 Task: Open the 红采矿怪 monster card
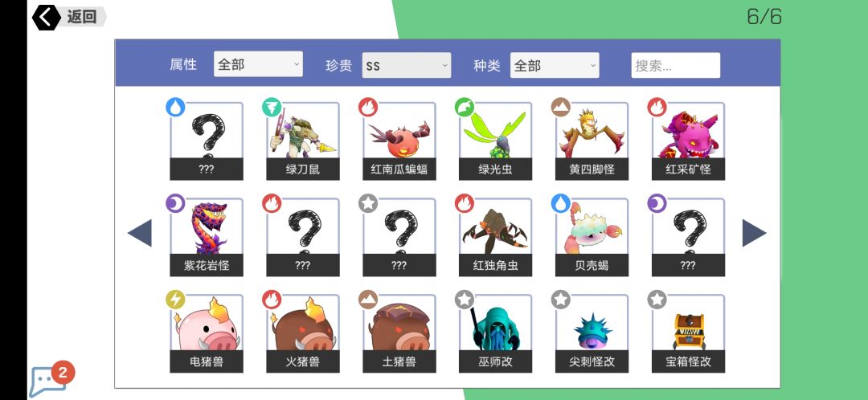tap(688, 141)
